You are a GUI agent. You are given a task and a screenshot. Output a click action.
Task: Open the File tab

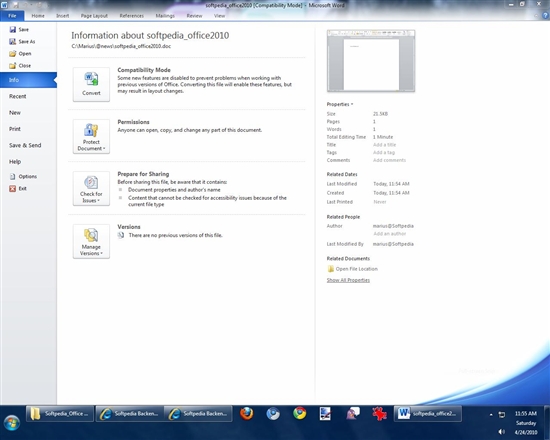coord(12,16)
